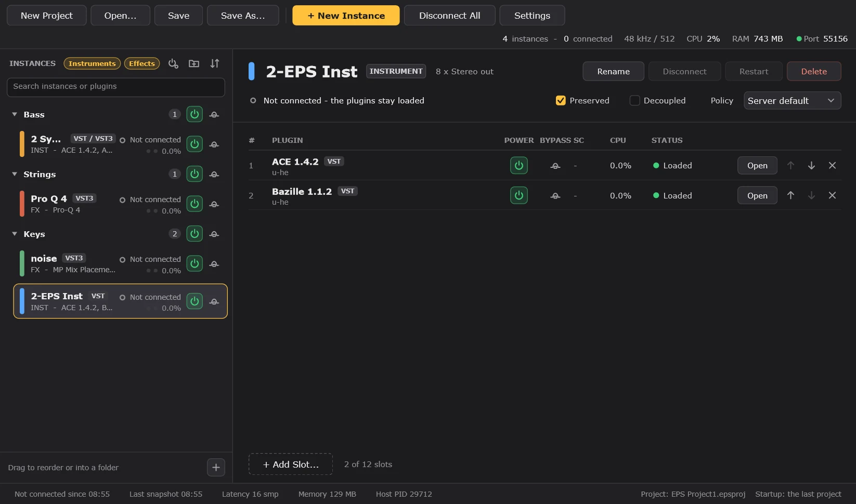Image resolution: width=856 pixels, height=504 pixels.
Task: Click the plus button in sidebar footer
Action: click(x=216, y=468)
